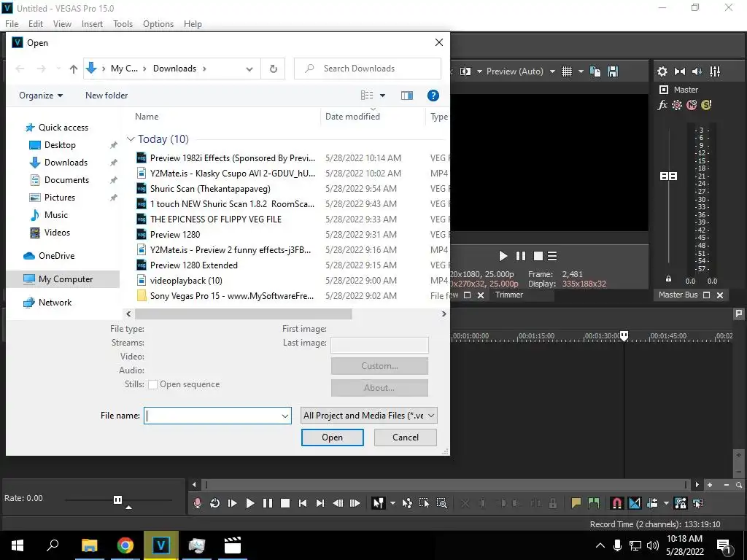Go to start of project
This screenshot has width=747, height=560.
(303, 503)
